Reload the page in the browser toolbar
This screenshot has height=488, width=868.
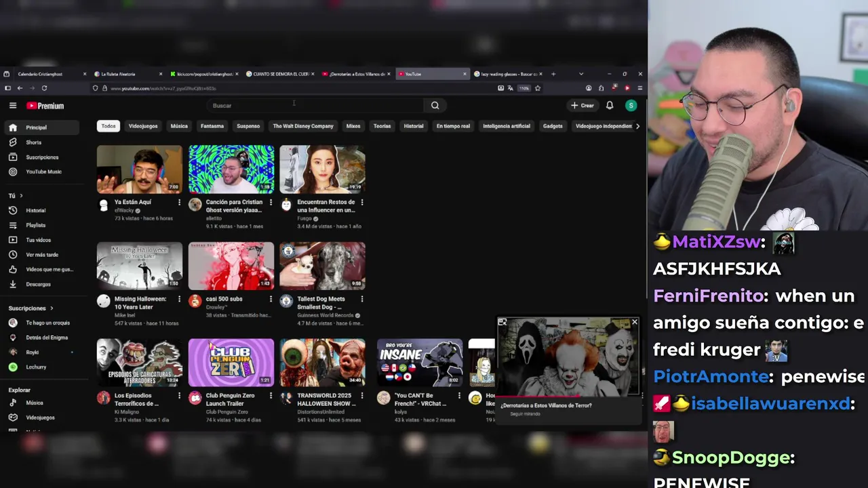(x=44, y=88)
